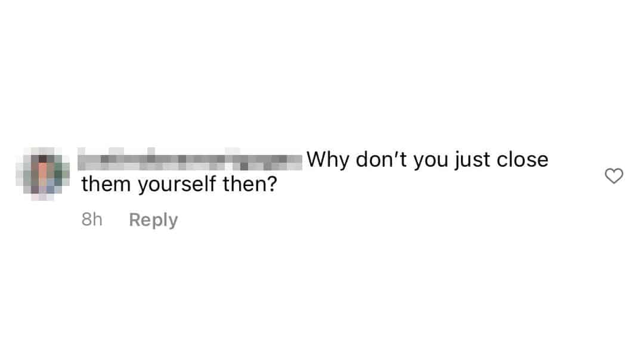The image size is (644, 363).
Task: Select the word 'just' in the comment
Action: tap(472, 160)
